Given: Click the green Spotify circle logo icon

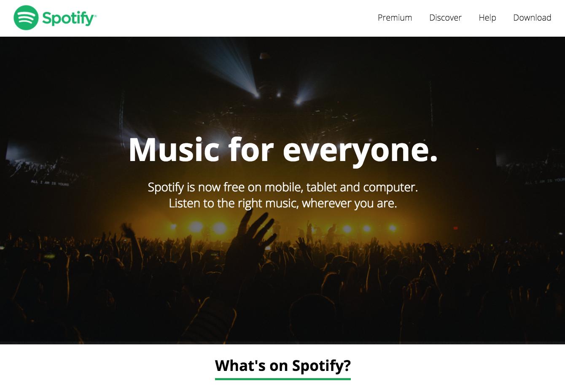Looking at the screenshot, I should click(x=26, y=18).
